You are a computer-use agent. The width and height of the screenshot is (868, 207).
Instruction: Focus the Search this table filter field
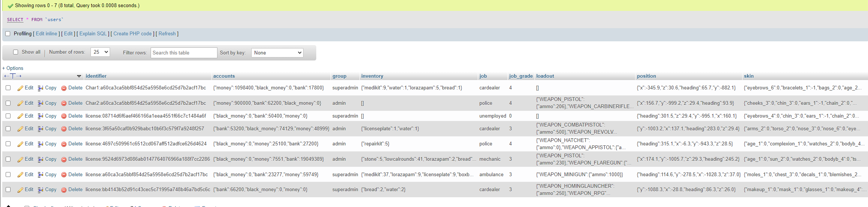[184, 53]
